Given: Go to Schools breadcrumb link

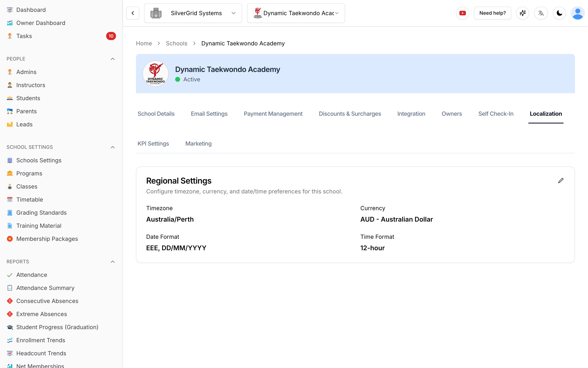Looking at the screenshot, I should [176, 43].
